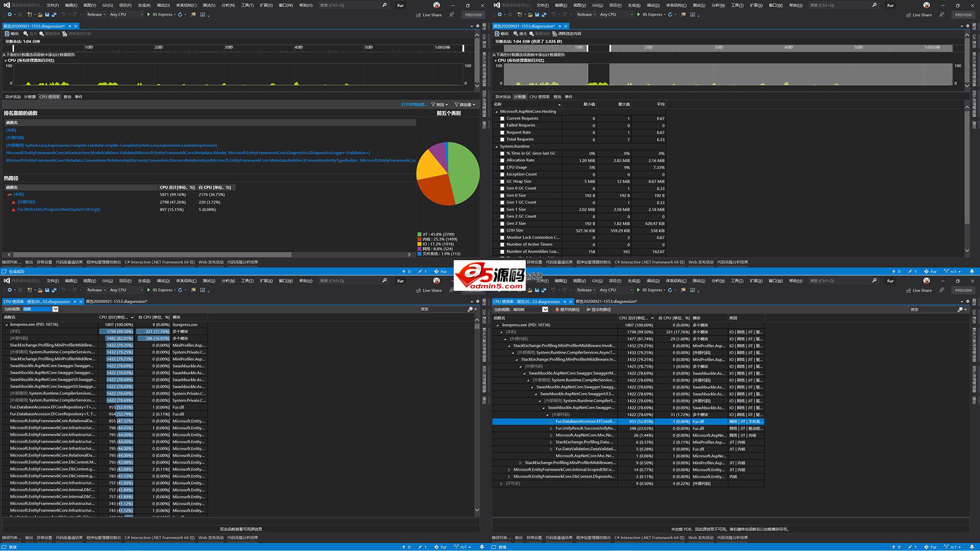The image size is (980, 551).
Task: Check the Current Requests counter checkbox
Action: (502, 118)
